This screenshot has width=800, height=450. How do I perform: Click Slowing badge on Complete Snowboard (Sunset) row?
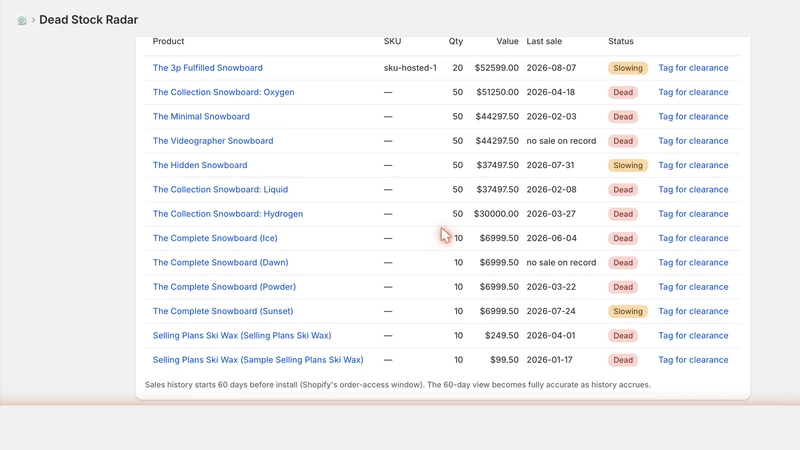click(x=628, y=311)
